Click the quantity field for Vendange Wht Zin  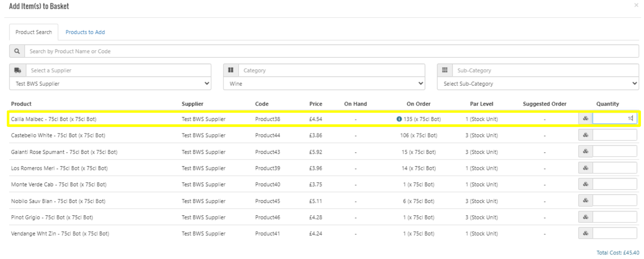(x=615, y=233)
